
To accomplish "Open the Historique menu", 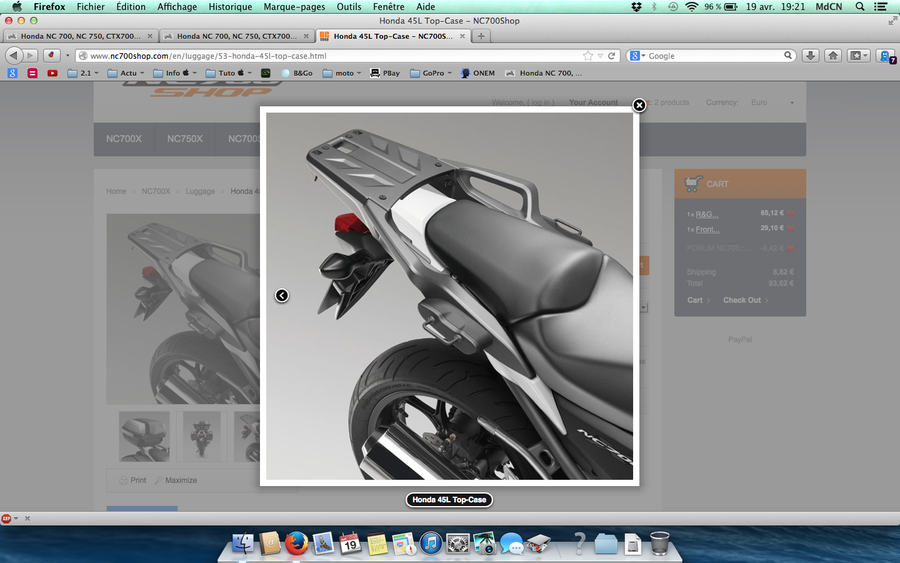I will [230, 6].
